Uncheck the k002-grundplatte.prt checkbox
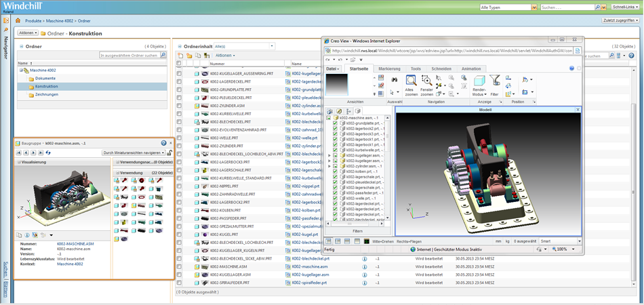 pos(335,123)
